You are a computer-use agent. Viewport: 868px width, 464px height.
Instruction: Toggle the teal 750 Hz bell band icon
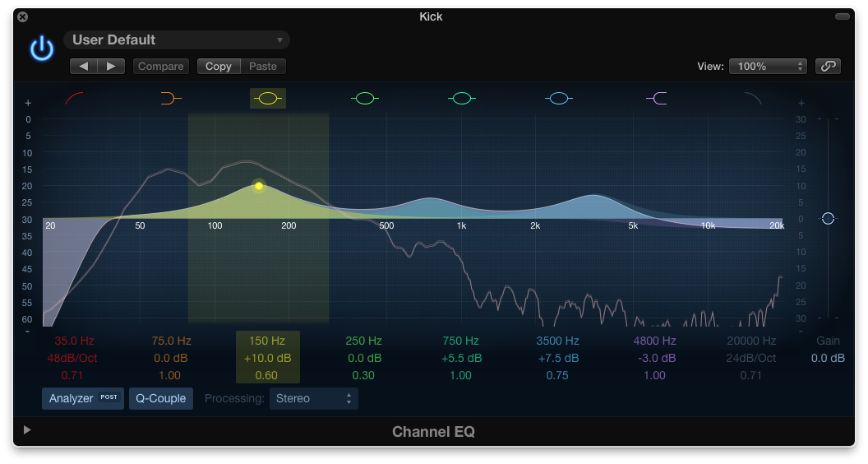(462, 99)
